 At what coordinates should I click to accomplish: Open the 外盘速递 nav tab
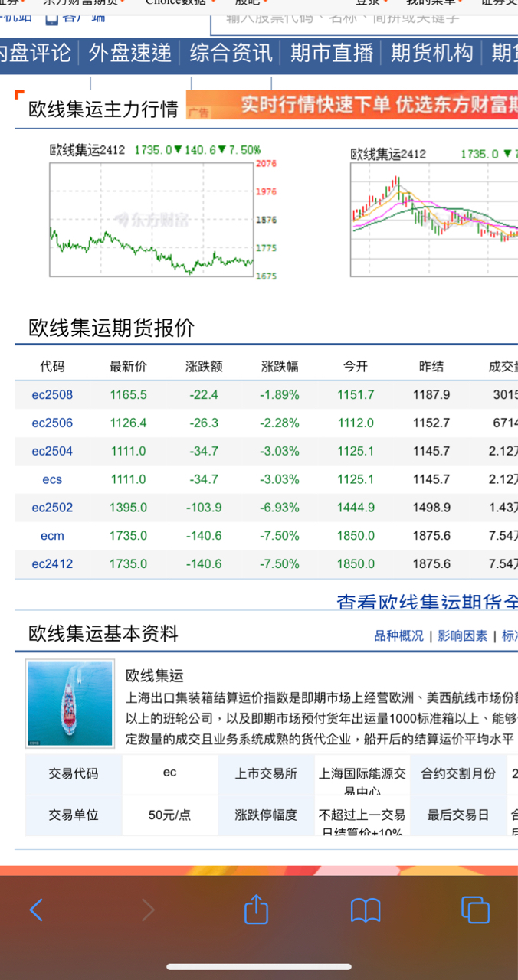click(130, 53)
